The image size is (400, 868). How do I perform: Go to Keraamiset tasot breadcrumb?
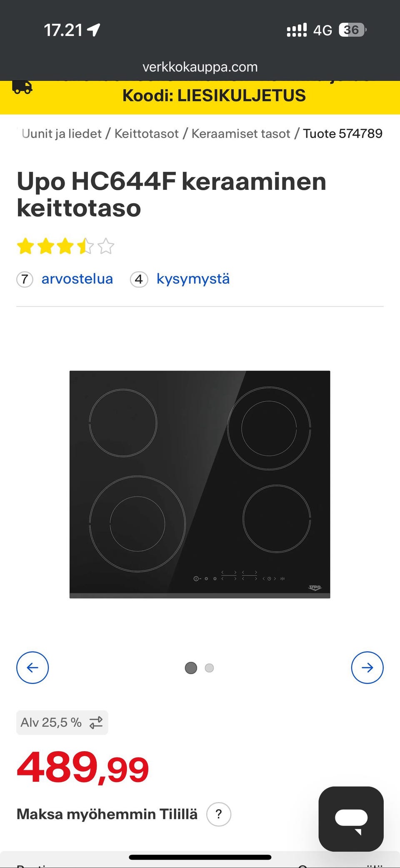coord(241,133)
